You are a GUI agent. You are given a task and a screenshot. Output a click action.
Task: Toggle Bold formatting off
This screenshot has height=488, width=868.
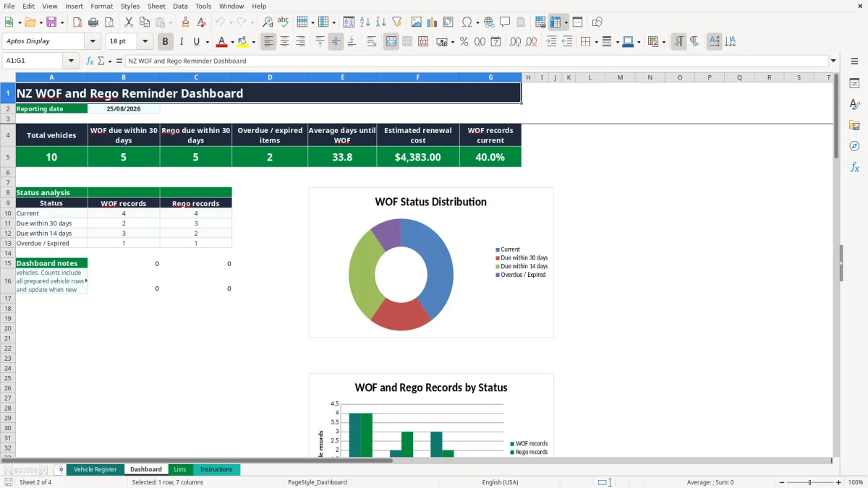(166, 42)
